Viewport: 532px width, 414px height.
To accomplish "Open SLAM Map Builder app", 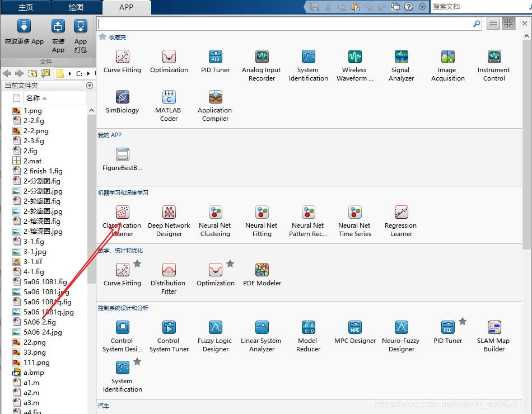I will tap(494, 336).
